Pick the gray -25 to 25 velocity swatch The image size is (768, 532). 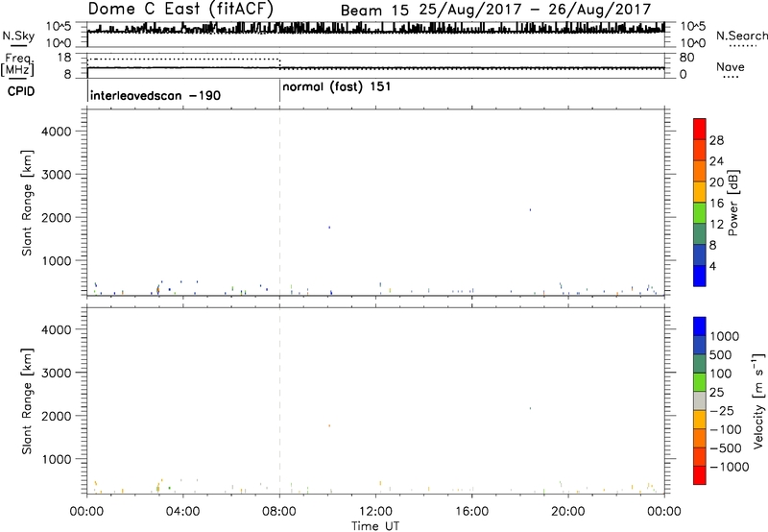(x=700, y=400)
